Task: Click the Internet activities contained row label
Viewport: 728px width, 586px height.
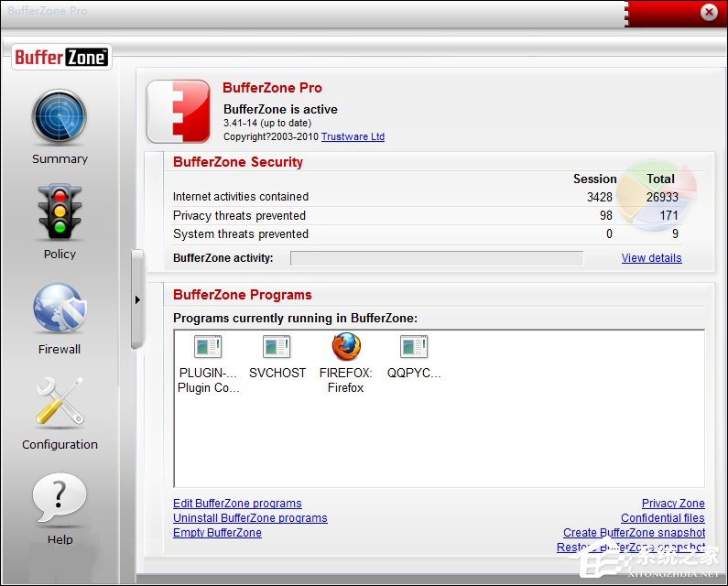Action: pyautogui.click(x=241, y=197)
